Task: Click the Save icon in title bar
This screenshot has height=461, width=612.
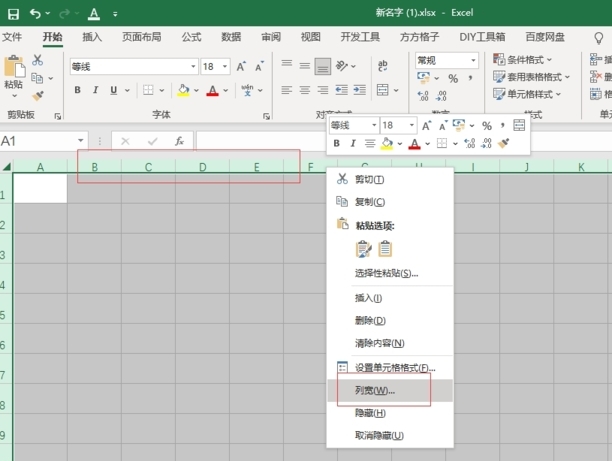Action: coord(13,14)
